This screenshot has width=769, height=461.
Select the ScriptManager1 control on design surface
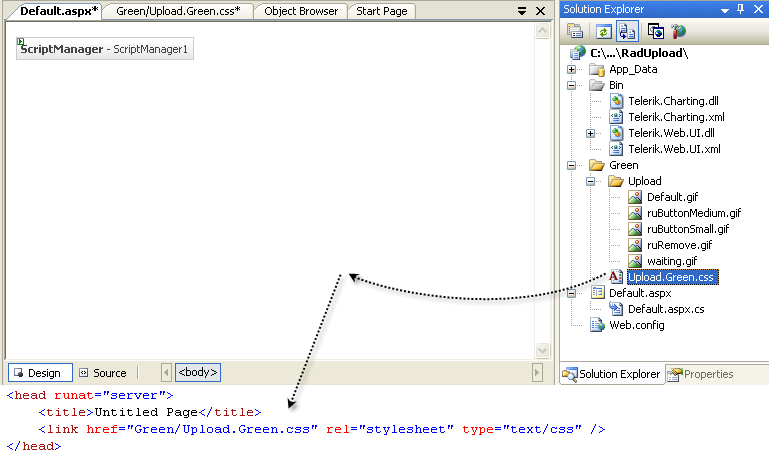coord(105,49)
